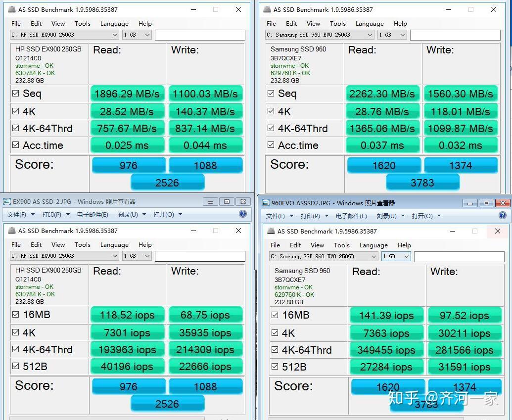Minimize the EX900 AS SSD-2.JPG photo viewer window
Viewport: 512px width, 420px height.
(210, 202)
